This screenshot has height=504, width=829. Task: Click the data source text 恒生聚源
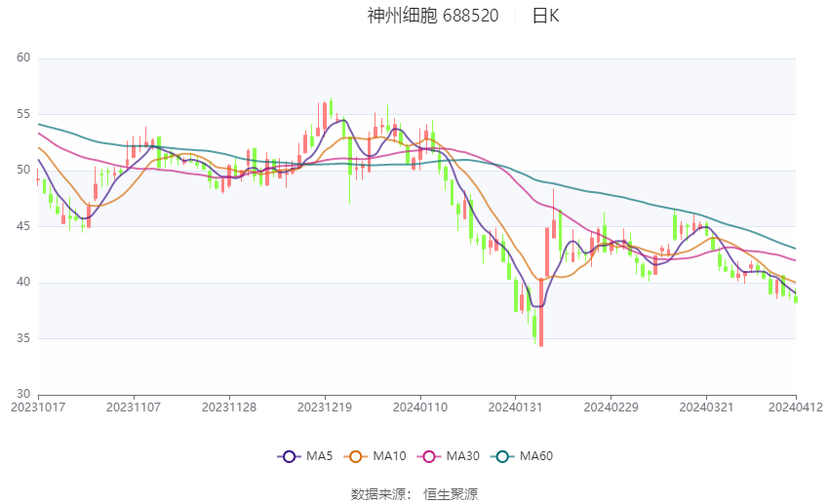451,494
